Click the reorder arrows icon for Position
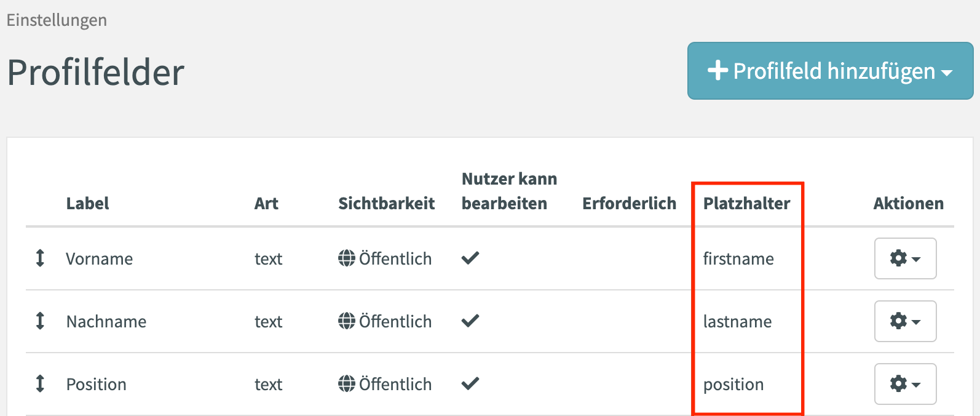 click(x=40, y=383)
